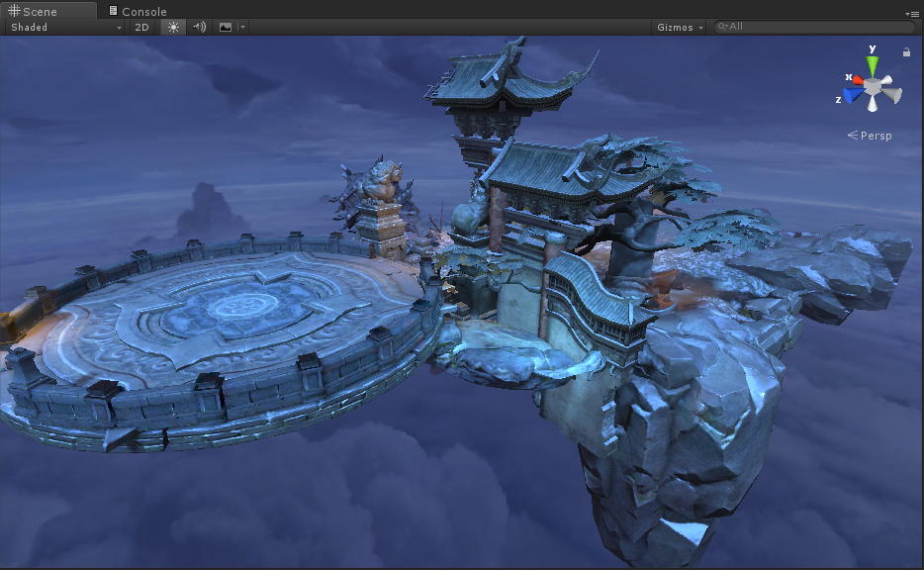
Task: Toggle 2D view mode
Action: (x=141, y=27)
